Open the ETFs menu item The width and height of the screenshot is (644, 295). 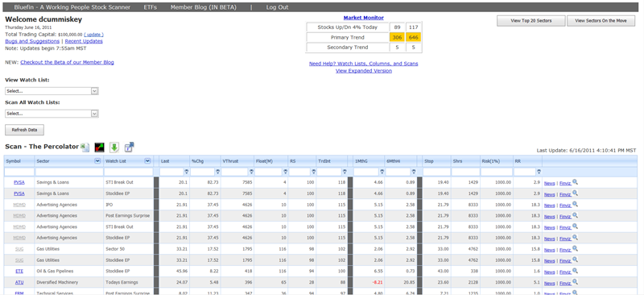click(x=151, y=7)
